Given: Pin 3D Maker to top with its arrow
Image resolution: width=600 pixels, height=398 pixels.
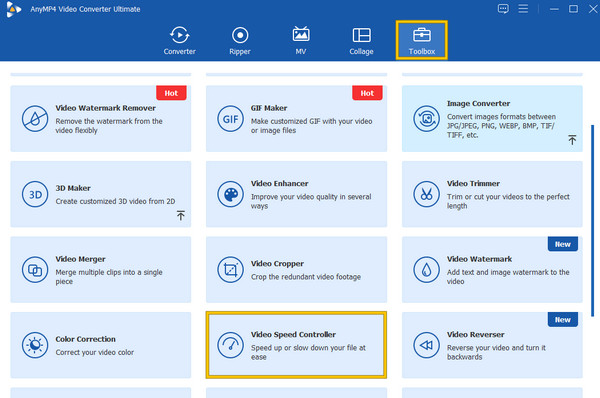Looking at the screenshot, I should (181, 215).
